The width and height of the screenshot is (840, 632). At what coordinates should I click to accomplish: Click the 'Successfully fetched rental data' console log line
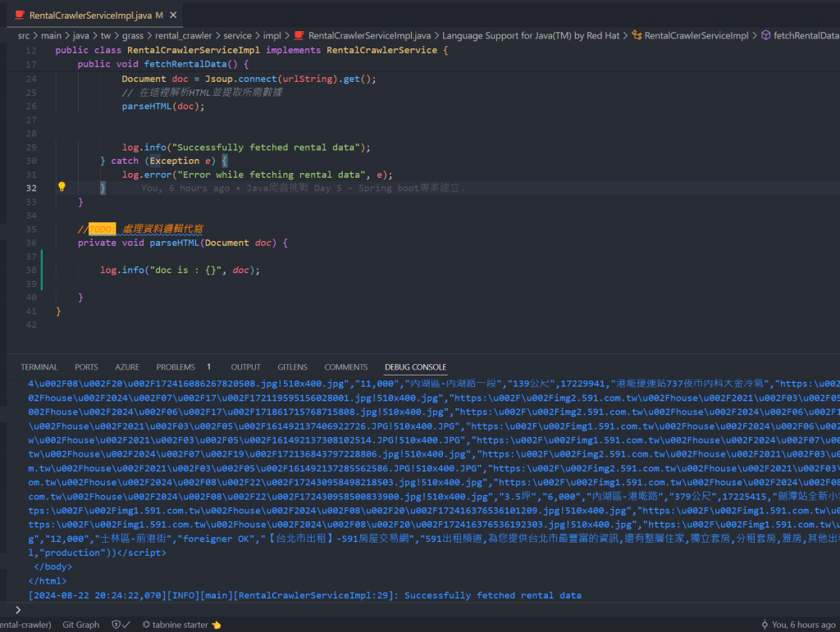(305, 596)
